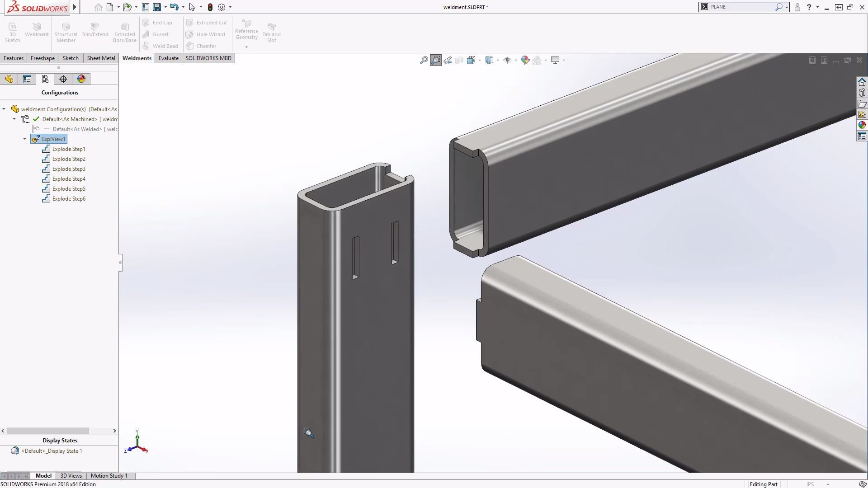Open the Save options dropdown arrow

[x=165, y=7]
